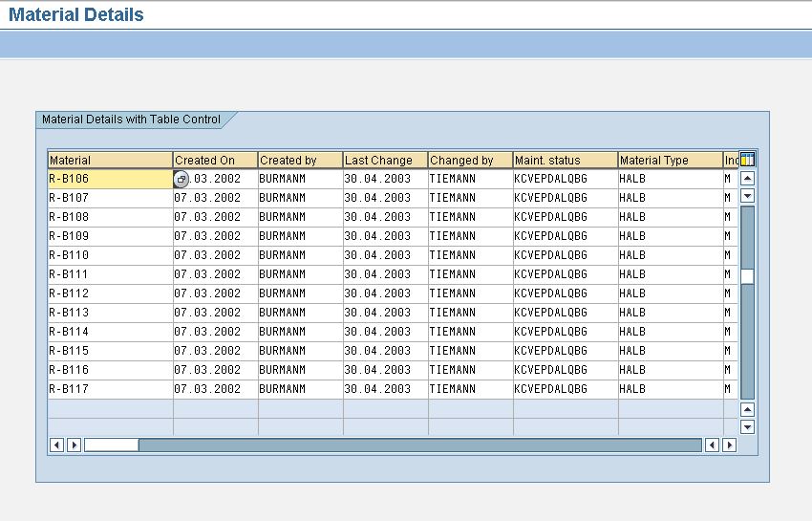This screenshot has height=521, width=812.
Task: Select the Material Type column header
Action: [x=671, y=161]
